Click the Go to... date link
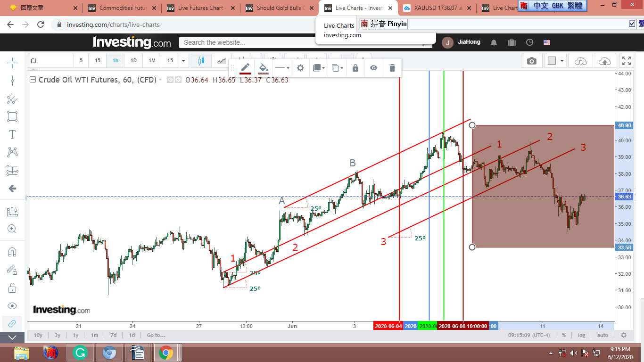The image size is (644, 362). 156,335
